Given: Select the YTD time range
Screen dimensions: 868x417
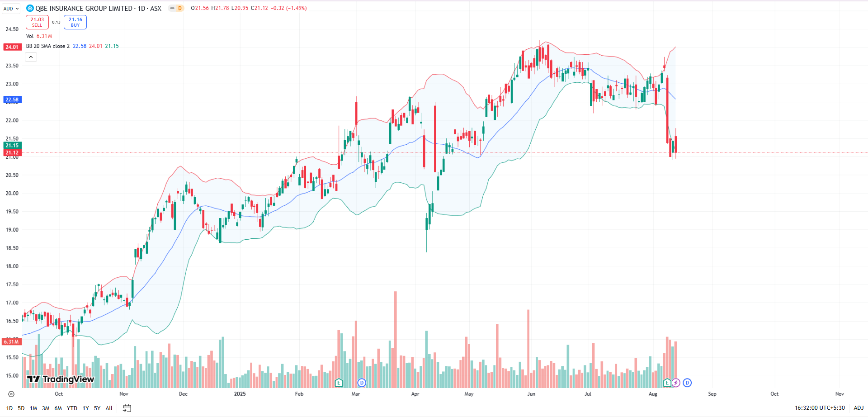Looking at the screenshot, I should [72, 408].
